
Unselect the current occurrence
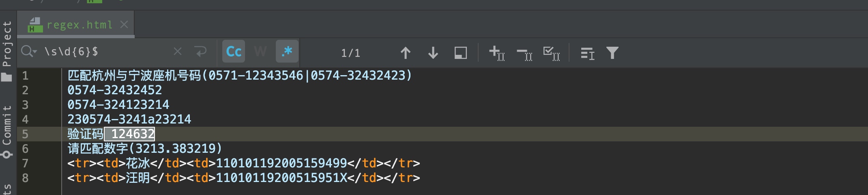(x=524, y=53)
